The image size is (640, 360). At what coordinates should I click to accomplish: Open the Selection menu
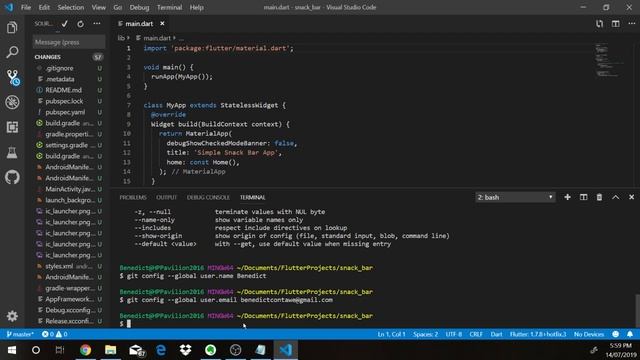point(71,7)
